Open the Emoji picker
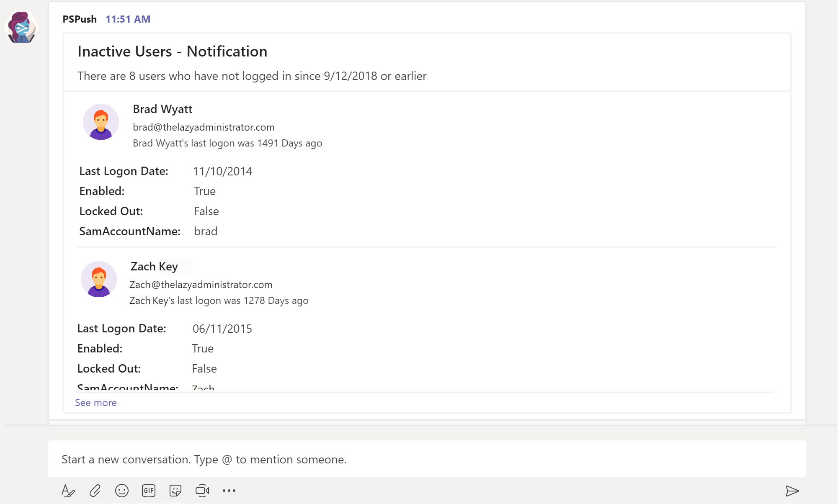838x504 pixels. pyautogui.click(x=122, y=491)
